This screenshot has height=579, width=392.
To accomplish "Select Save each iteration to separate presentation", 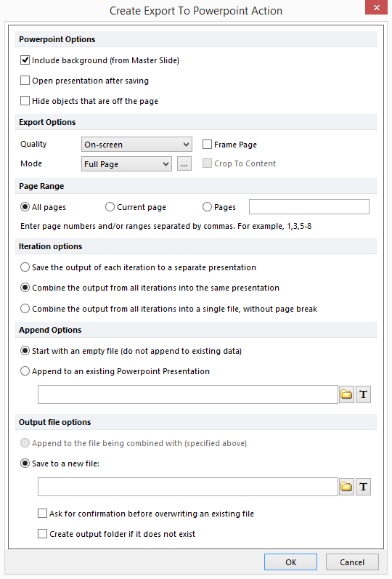I will [x=25, y=267].
